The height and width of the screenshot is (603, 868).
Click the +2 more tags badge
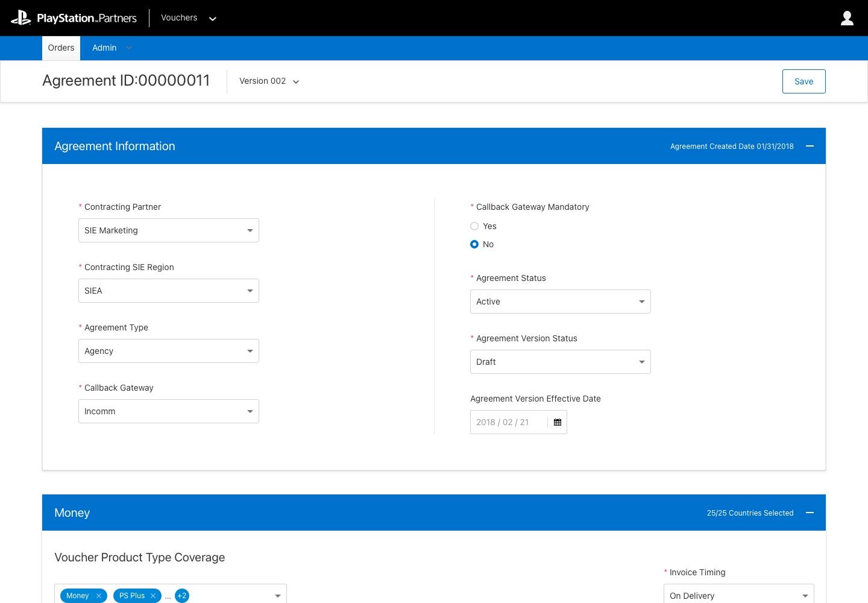[181, 596]
